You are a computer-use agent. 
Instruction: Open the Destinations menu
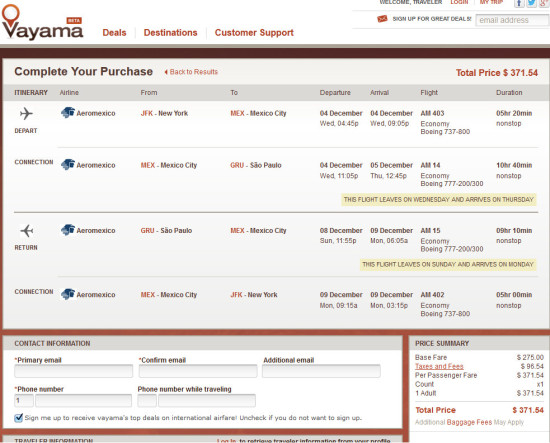click(170, 33)
